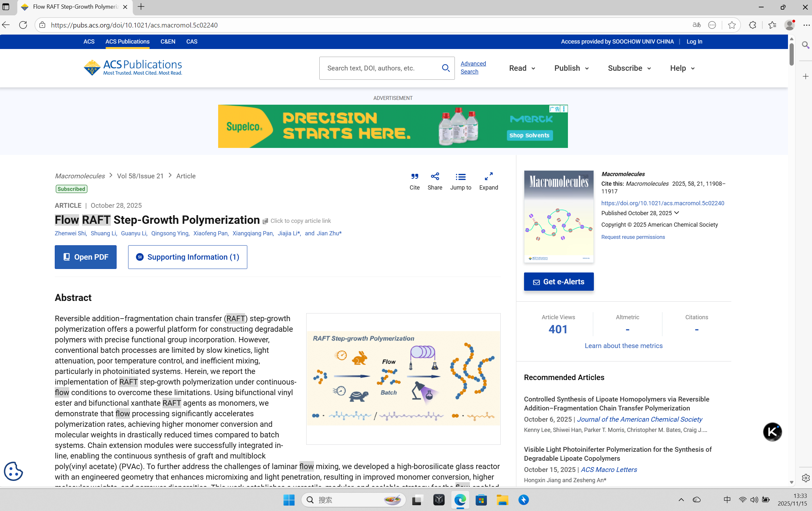Click the copy article link icon
812x511 pixels.
[266, 221]
